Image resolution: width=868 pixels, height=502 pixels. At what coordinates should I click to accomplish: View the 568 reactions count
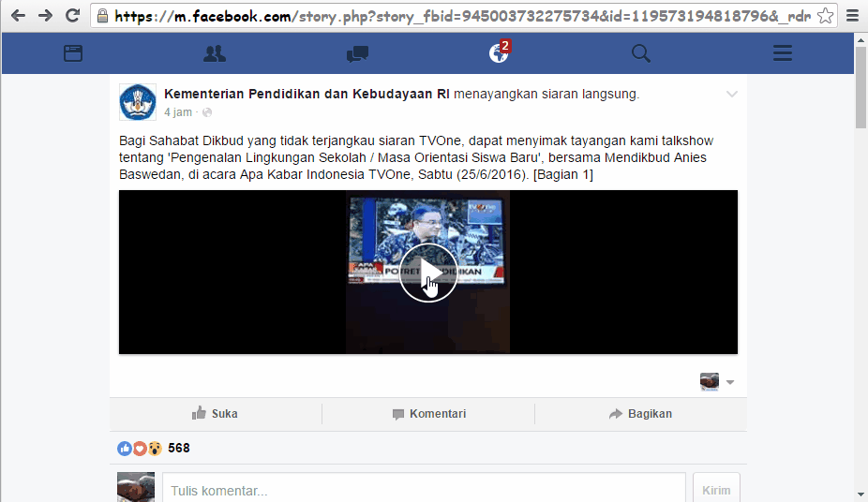(x=179, y=448)
